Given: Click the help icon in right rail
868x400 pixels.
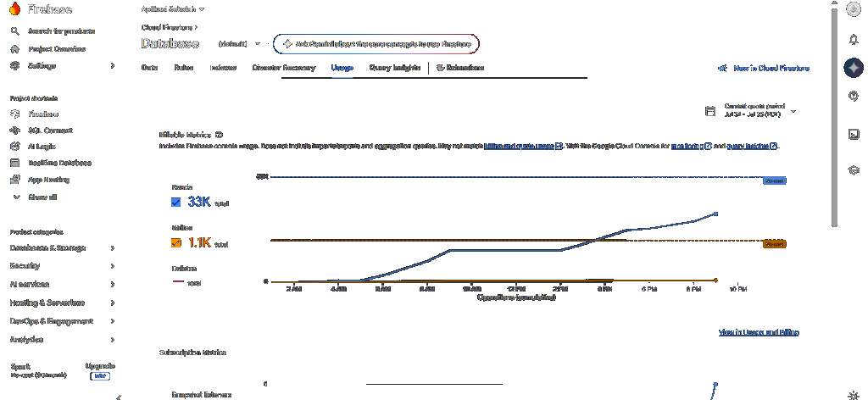Looking at the screenshot, I should (853, 97).
